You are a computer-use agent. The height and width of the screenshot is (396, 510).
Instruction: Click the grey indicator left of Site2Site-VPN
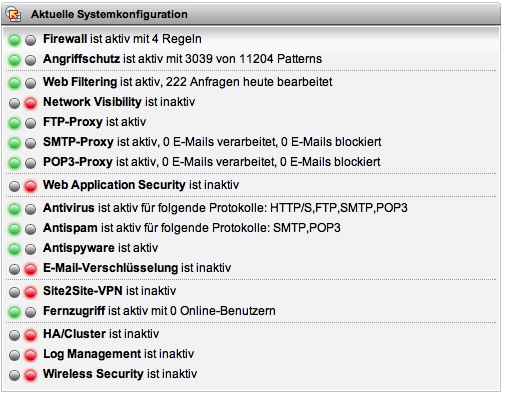(x=14, y=292)
